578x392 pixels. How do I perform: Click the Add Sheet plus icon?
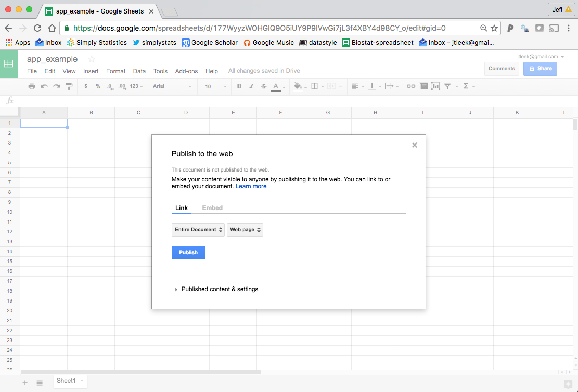25,383
